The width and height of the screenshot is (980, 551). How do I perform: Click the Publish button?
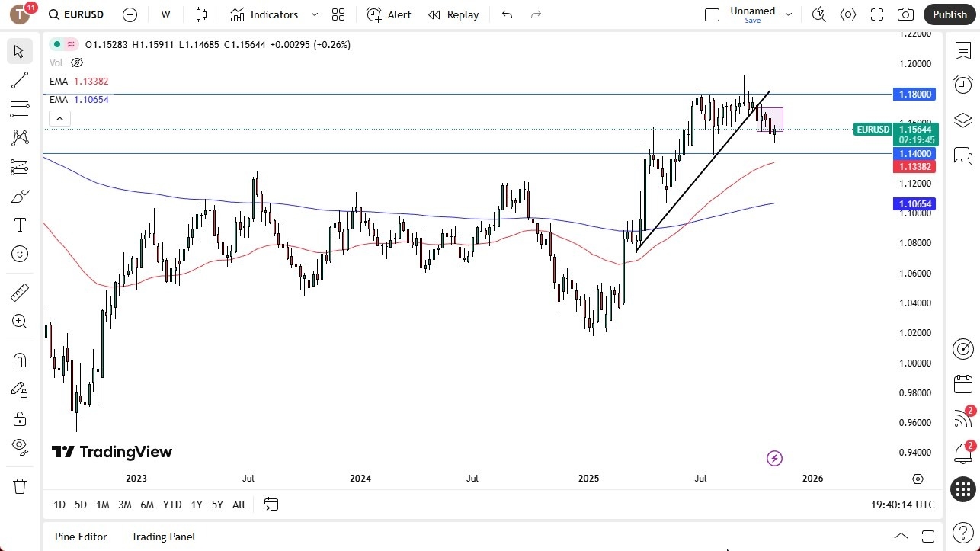(x=949, y=14)
